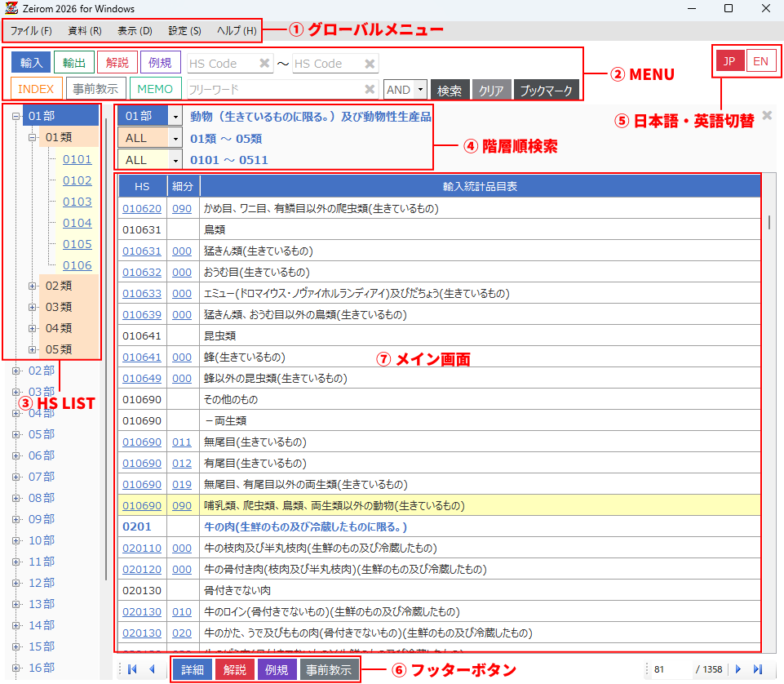Viewport: 784px width, 684px height.
Task: Open the 設定 (S) menu
Action: pos(184,31)
